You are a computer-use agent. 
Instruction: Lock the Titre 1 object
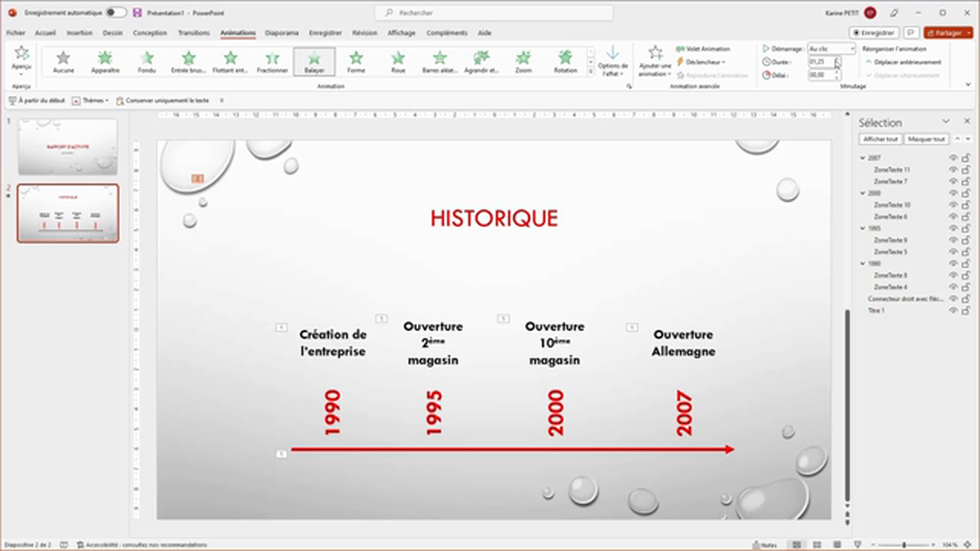(966, 311)
